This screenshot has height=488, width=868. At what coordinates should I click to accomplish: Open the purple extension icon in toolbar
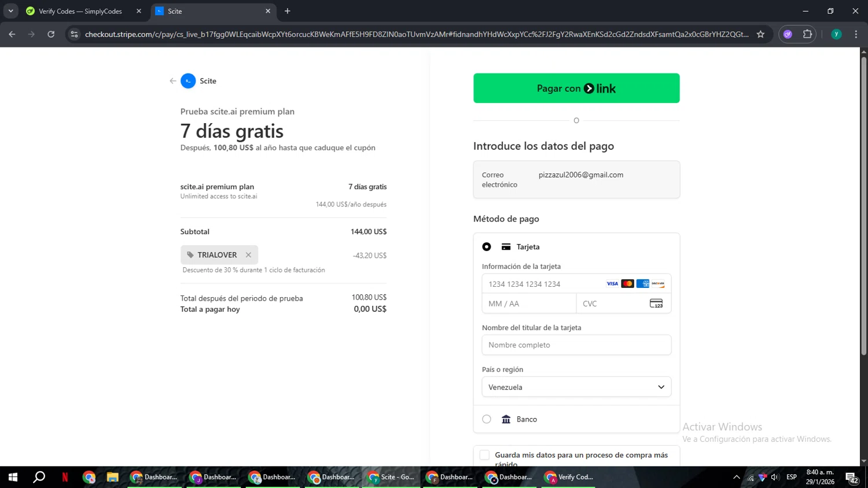pos(788,34)
